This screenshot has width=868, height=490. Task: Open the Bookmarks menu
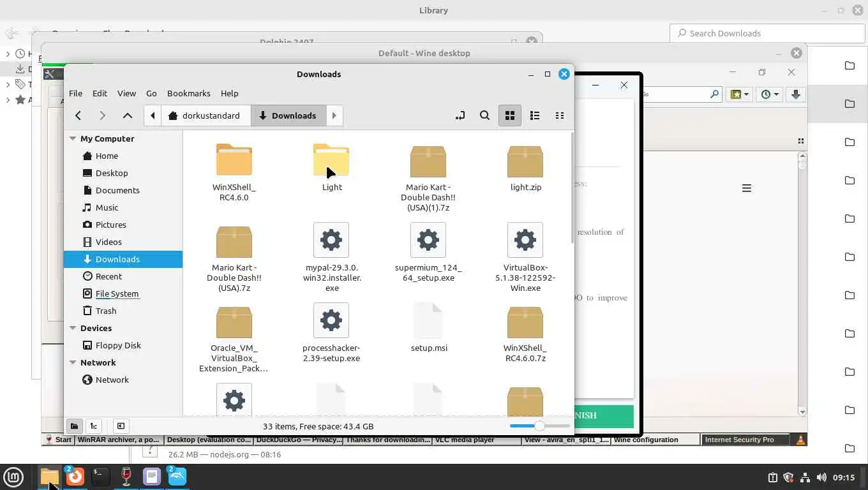188,93
